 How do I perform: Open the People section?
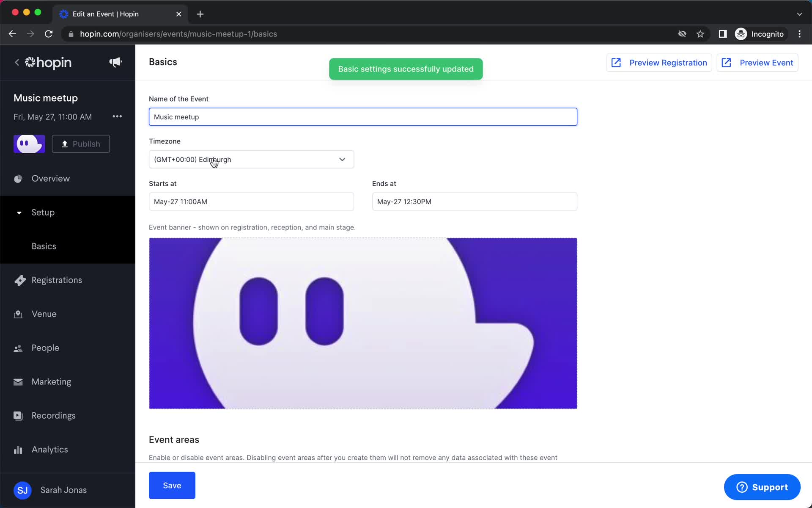(x=45, y=348)
